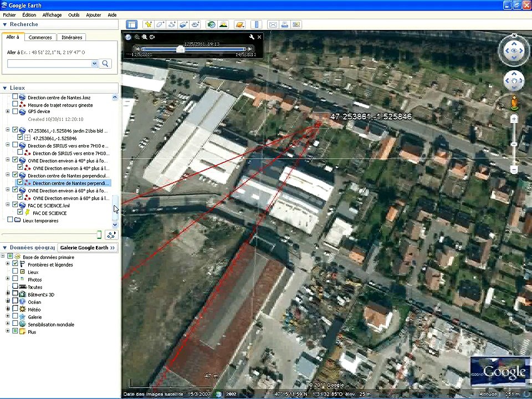Expand Météo layer node

pyautogui.click(x=7, y=309)
